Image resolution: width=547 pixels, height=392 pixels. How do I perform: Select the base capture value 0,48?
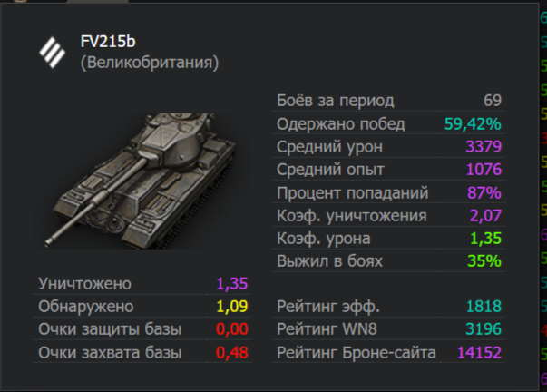(x=232, y=353)
